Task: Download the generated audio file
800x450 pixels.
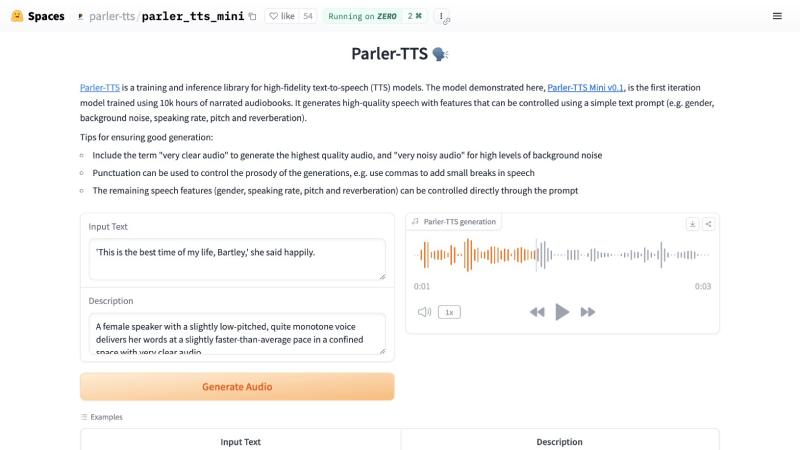Action: [x=692, y=224]
